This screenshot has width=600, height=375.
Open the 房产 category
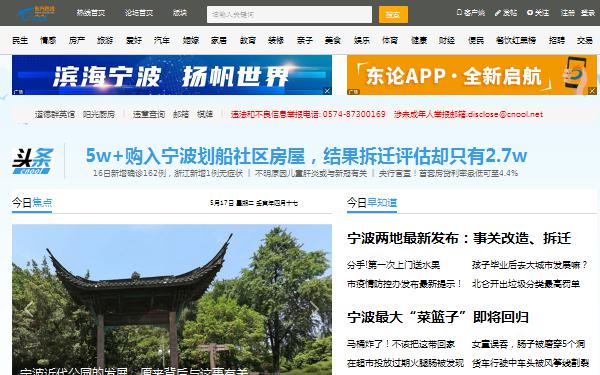pos(77,40)
